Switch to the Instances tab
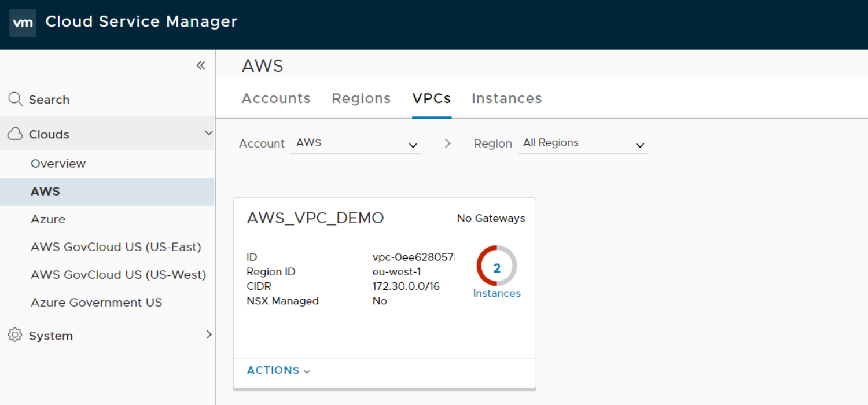868x405 pixels. click(x=507, y=98)
